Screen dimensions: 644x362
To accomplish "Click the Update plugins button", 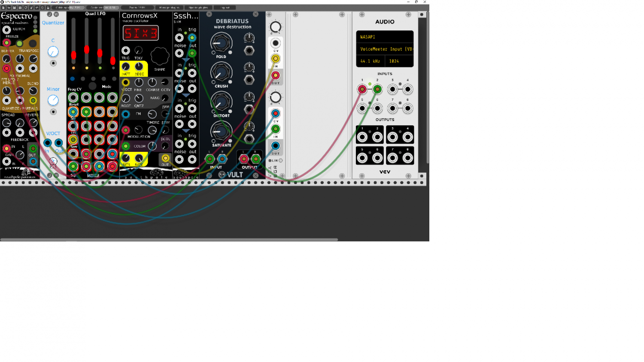I will click(x=198, y=8).
